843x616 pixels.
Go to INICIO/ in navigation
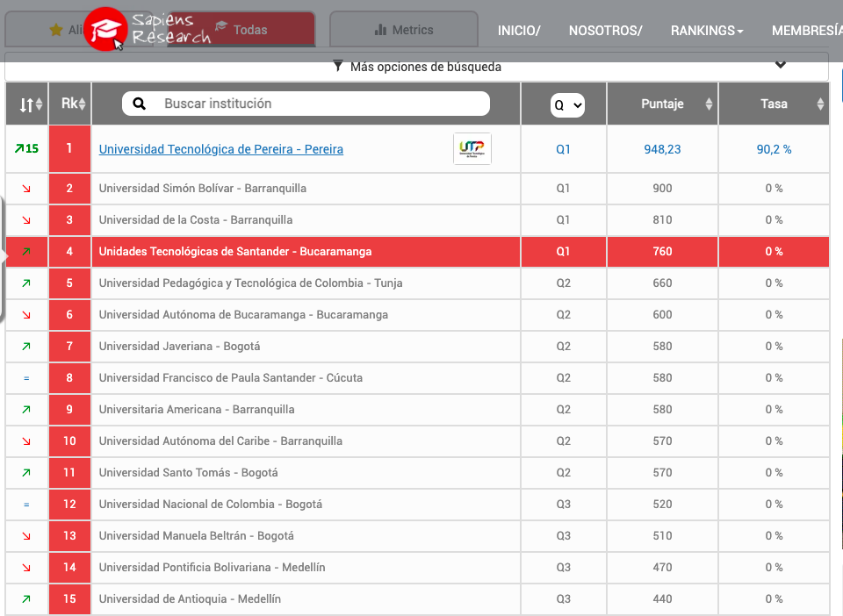[519, 31]
